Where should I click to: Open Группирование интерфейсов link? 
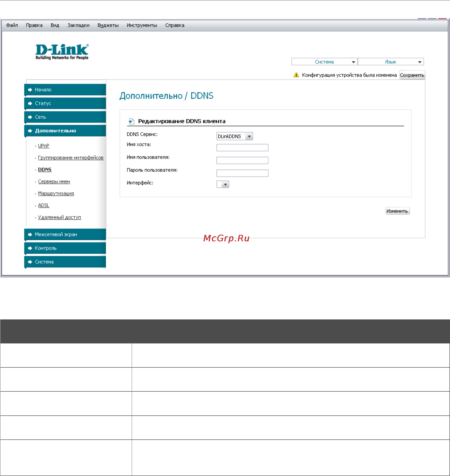pyautogui.click(x=71, y=158)
